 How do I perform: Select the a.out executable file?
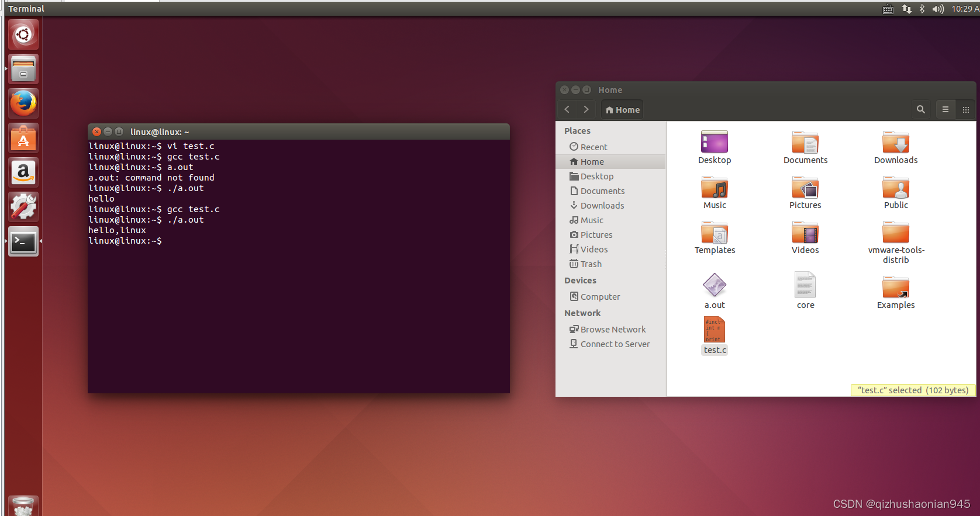pyautogui.click(x=715, y=285)
